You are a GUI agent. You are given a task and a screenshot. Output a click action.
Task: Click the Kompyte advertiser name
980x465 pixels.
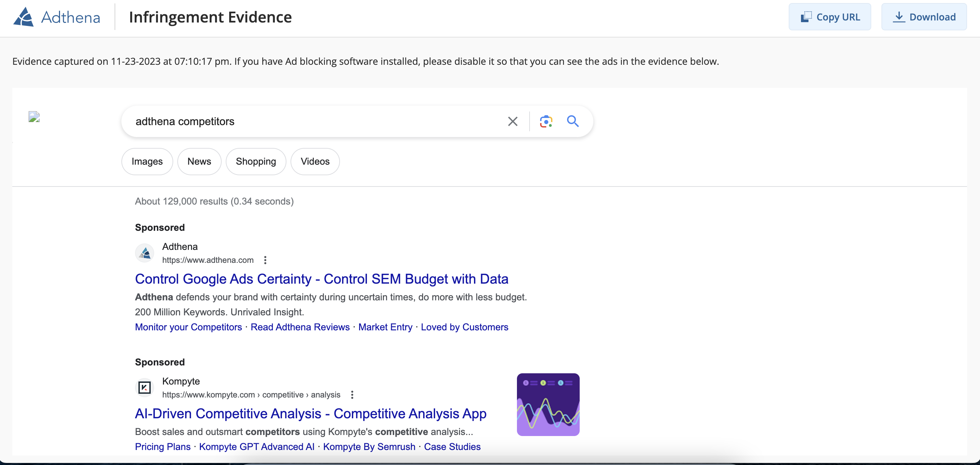point(181,381)
